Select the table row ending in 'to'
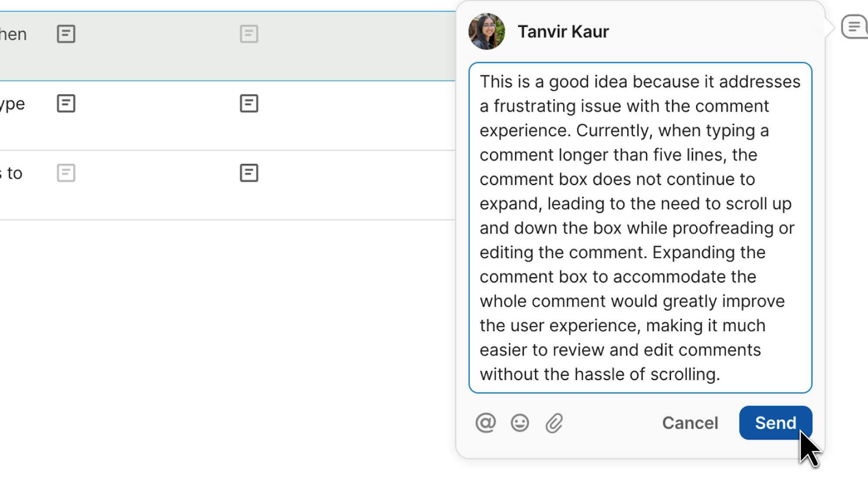The width and height of the screenshot is (868, 488). coord(347,185)
